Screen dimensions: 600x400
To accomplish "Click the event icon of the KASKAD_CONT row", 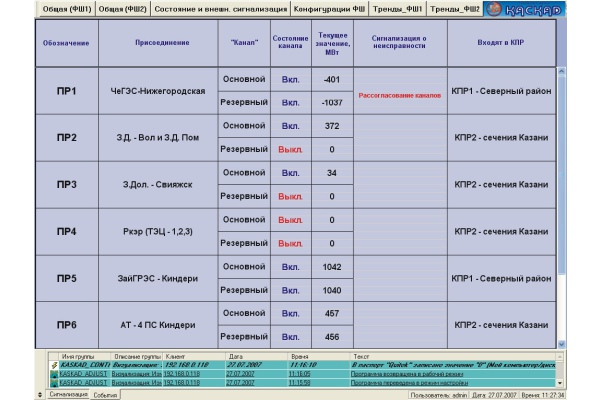I will 53,365.
